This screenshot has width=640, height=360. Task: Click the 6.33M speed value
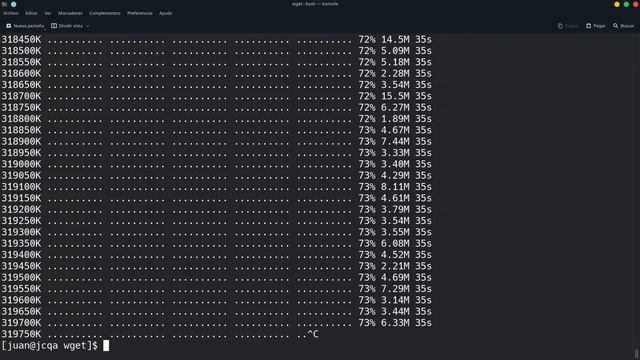(395, 323)
